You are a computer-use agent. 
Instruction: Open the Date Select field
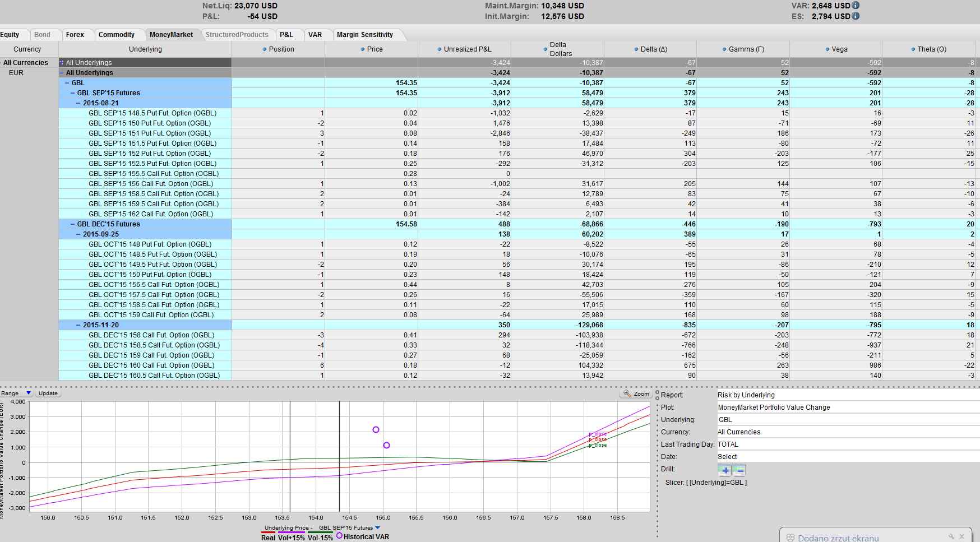tap(848, 457)
